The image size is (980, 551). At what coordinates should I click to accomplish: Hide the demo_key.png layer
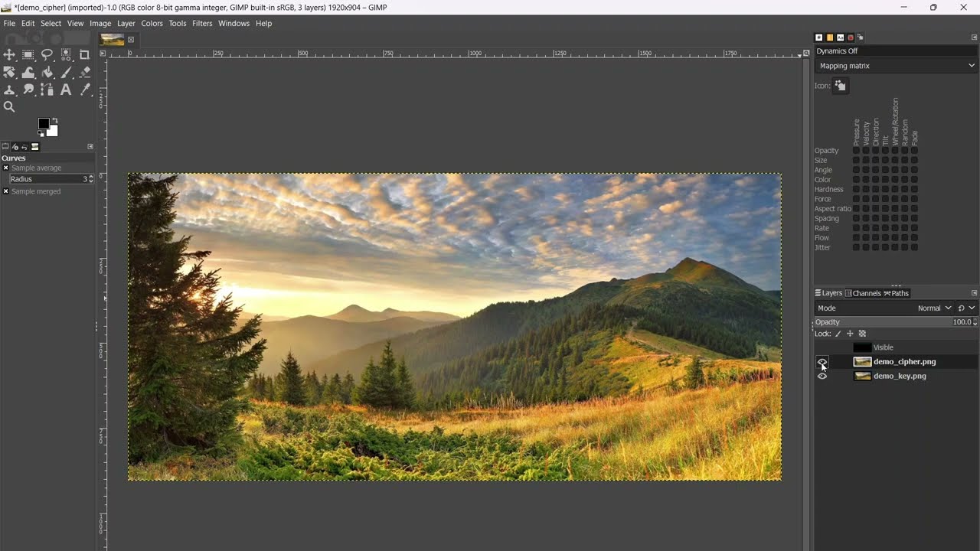coord(822,377)
